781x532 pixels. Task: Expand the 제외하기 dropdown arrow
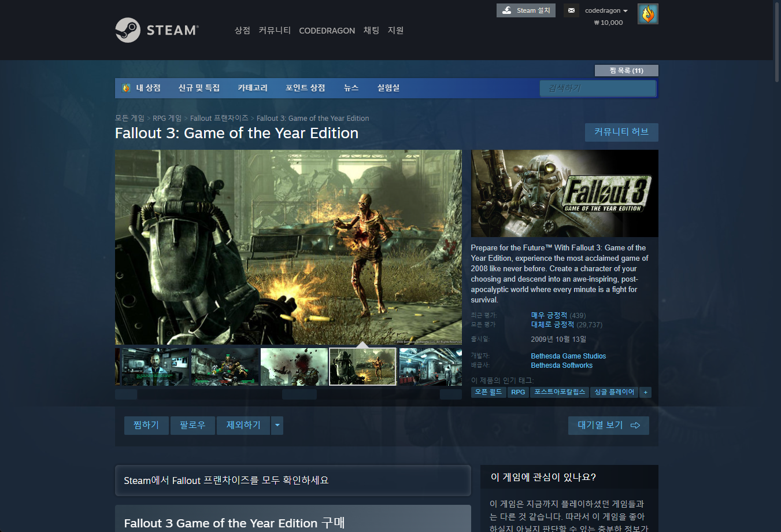[x=277, y=425]
